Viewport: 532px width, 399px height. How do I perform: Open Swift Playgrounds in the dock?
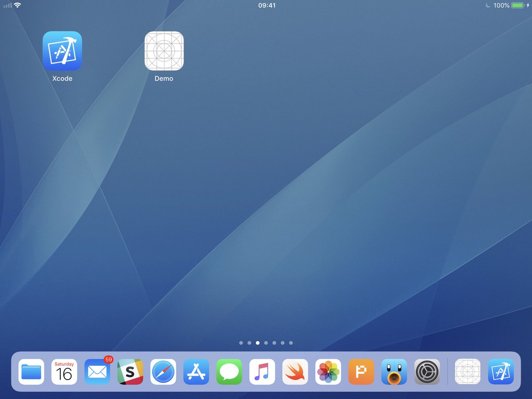pyautogui.click(x=295, y=372)
